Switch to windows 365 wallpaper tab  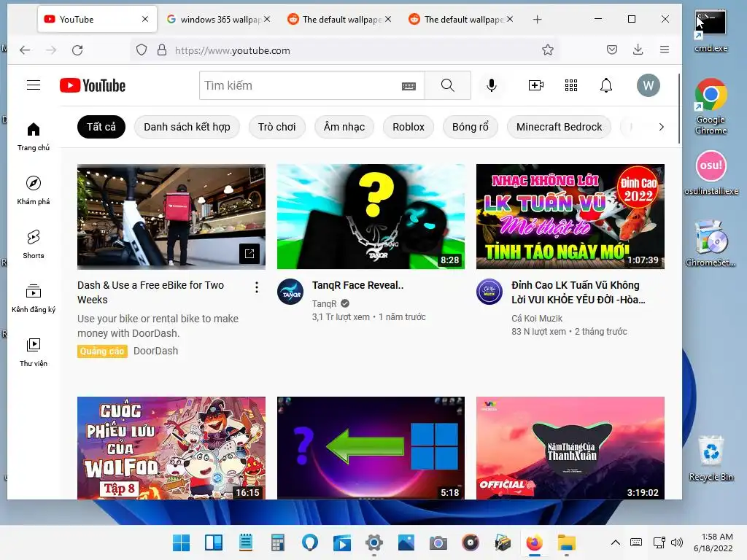[218, 20]
